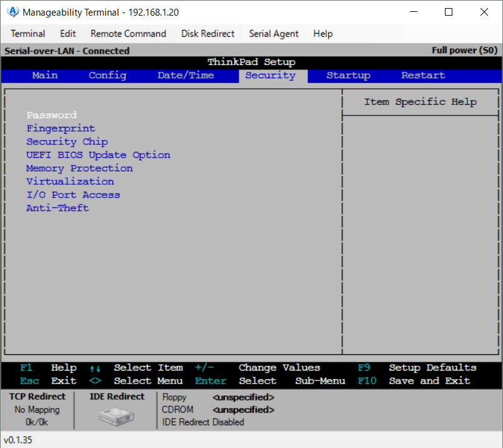Screen dimensions: 503x448
Task: Select the Anti-Theft entry
Action: coord(57,208)
